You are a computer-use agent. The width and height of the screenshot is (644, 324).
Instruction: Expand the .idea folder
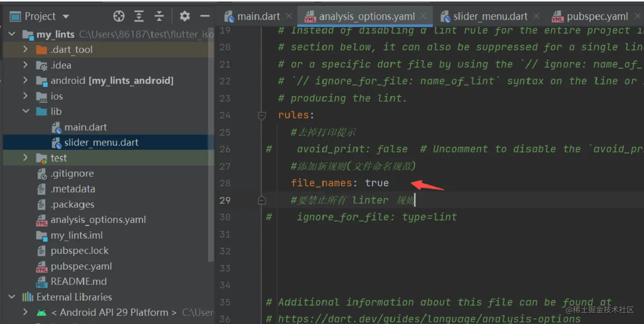tap(26, 65)
